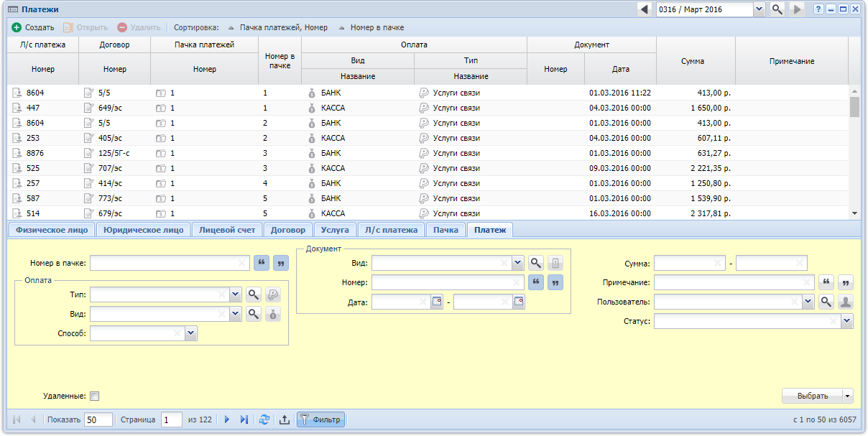Click the Примечание column header

[792, 61]
